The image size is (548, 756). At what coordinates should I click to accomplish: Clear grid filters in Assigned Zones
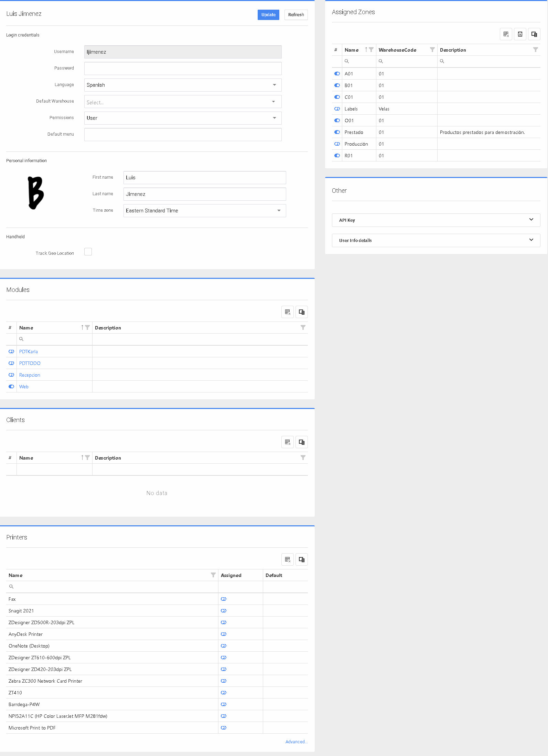click(x=506, y=34)
